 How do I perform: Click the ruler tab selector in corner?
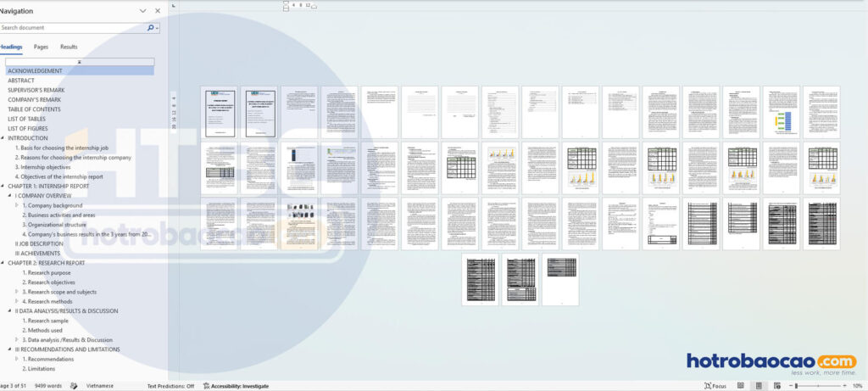(174, 6)
